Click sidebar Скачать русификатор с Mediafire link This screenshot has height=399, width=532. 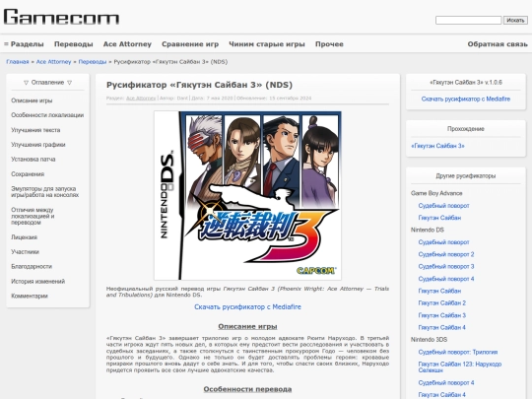(x=465, y=100)
